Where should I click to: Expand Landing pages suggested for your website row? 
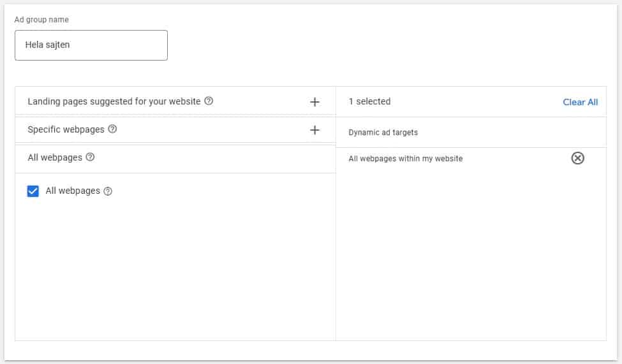[x=175, y=101]
